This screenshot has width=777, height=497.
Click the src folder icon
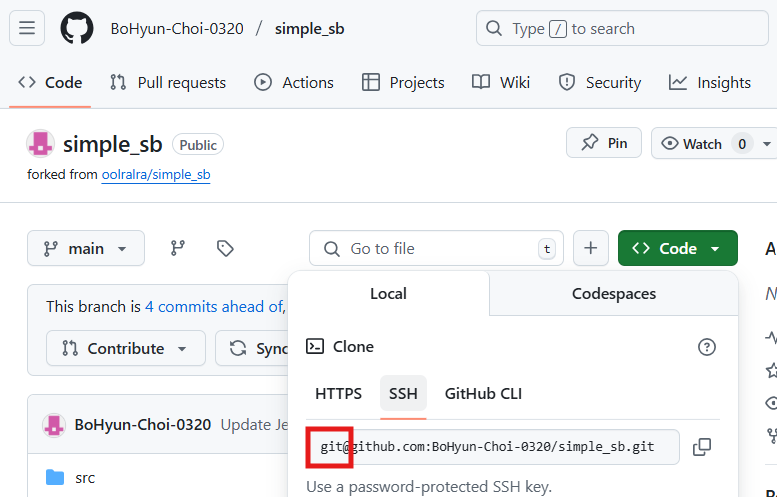pos(55,478)
